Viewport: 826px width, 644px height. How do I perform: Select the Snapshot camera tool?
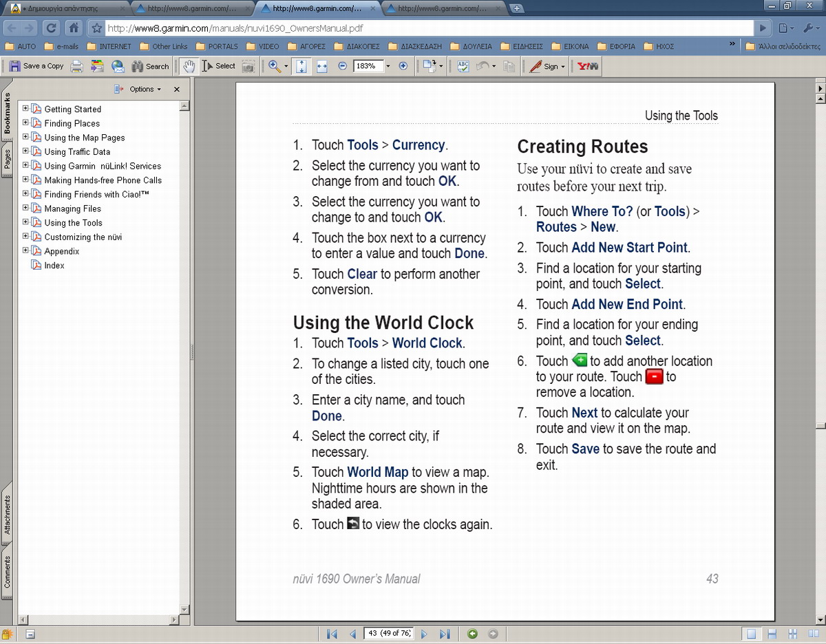click(x=248, y=66)
